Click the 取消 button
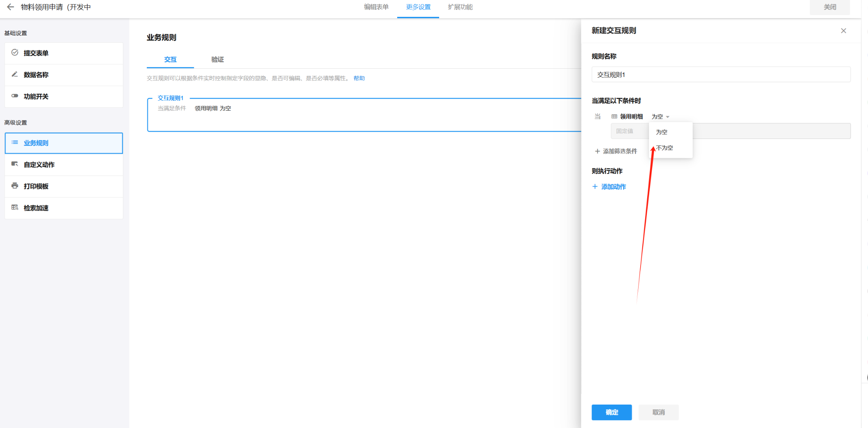Screen dimensions: 868x428 pos(658,412)
